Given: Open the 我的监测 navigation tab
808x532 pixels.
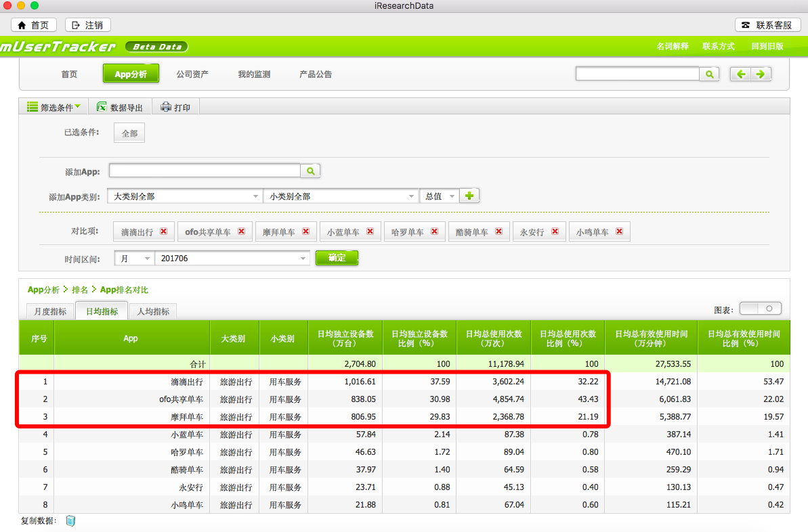Looking at the screenshot, I should [x=254, y=74].
